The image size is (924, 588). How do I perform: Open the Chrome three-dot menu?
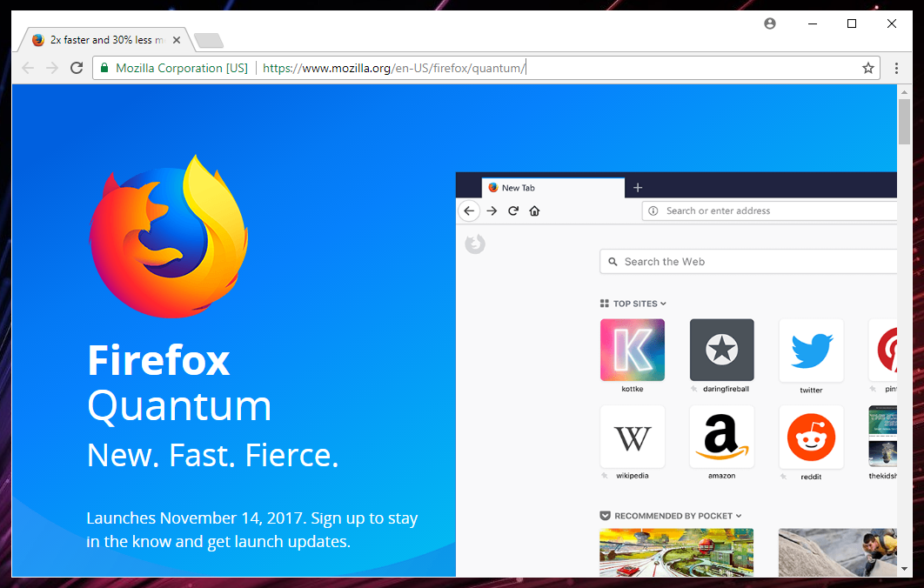pyautogui.click(x=896, y=68)
